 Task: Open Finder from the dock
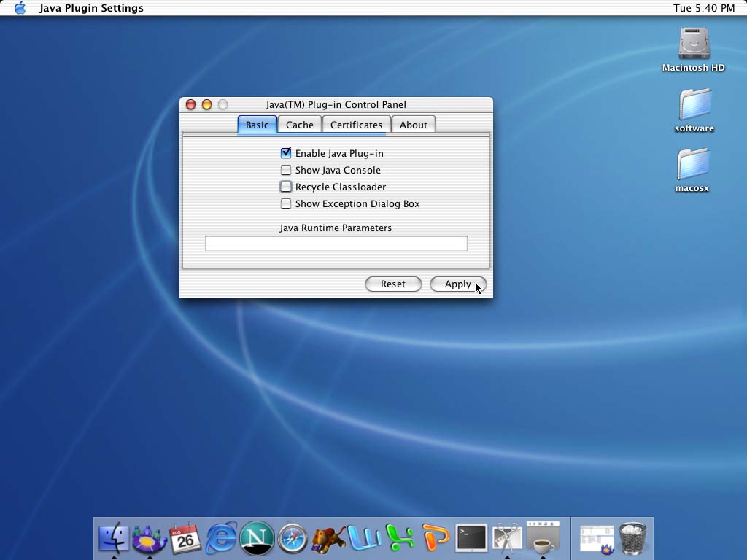click(x=113, y=538)
